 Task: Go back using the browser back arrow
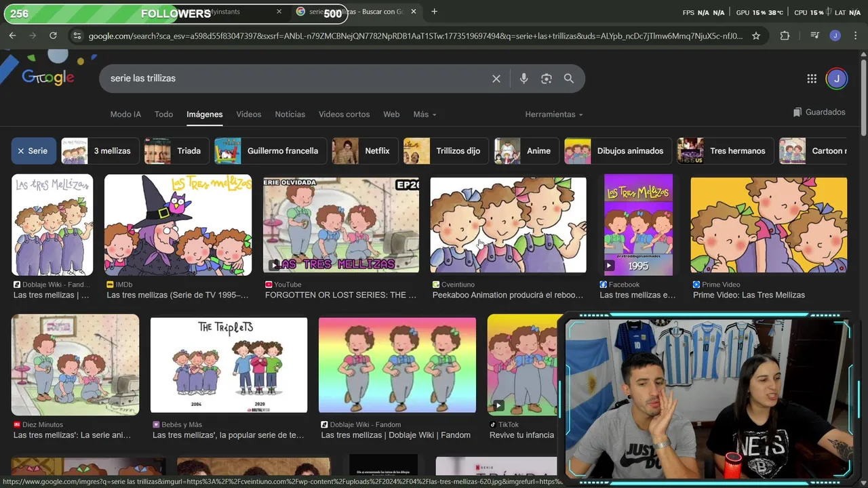pos(12,36)
